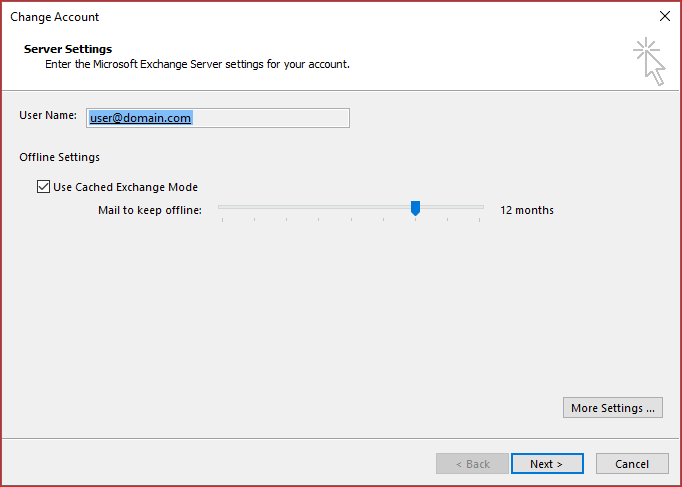This screenshot has height=487, width=682.
Task: Click the cursor wizard icon in header
Action: click(649, 61)
